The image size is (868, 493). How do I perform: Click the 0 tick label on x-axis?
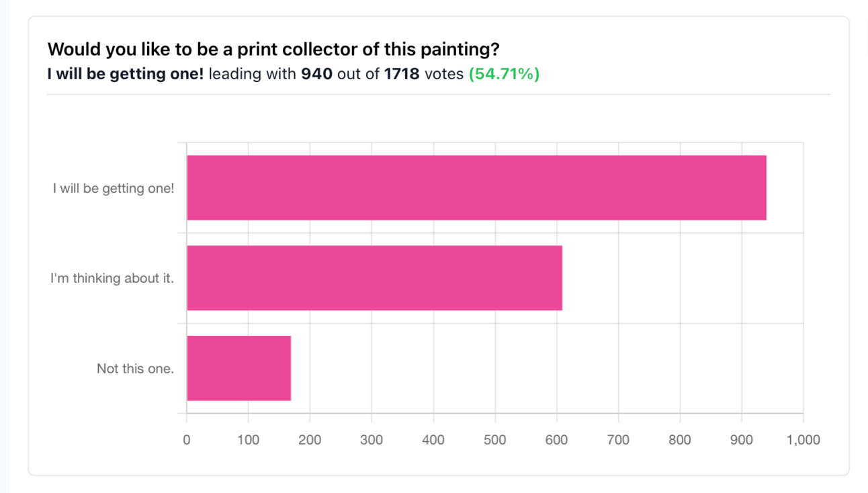(x=187, y=440)
